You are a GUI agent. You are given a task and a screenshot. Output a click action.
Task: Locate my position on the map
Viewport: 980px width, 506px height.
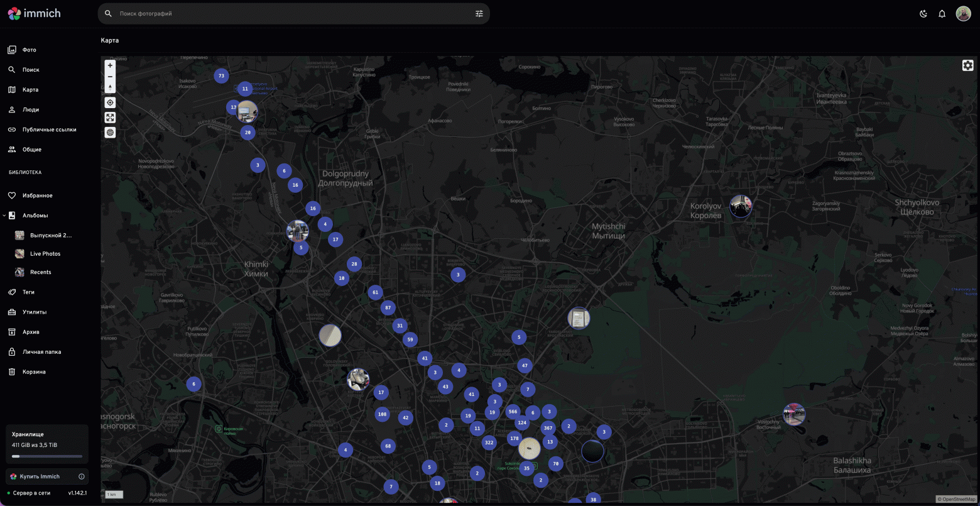coord(111,102)
